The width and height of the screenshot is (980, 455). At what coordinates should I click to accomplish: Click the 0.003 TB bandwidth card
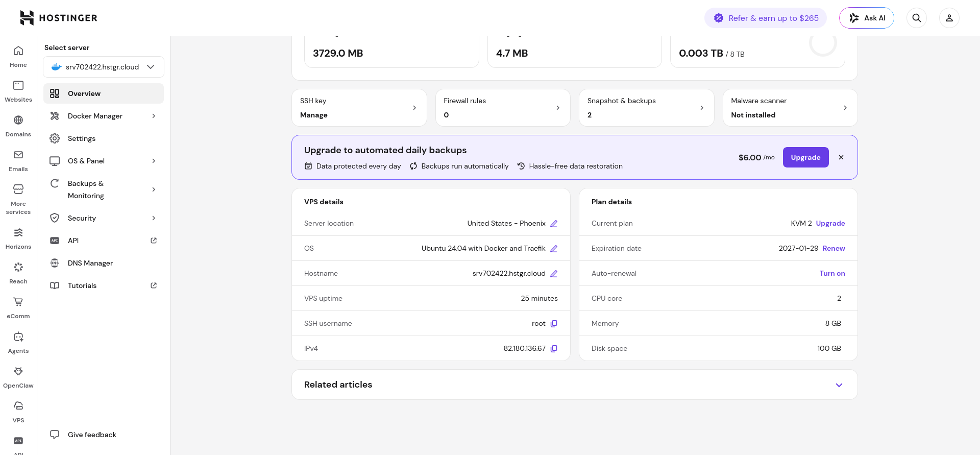757,52
